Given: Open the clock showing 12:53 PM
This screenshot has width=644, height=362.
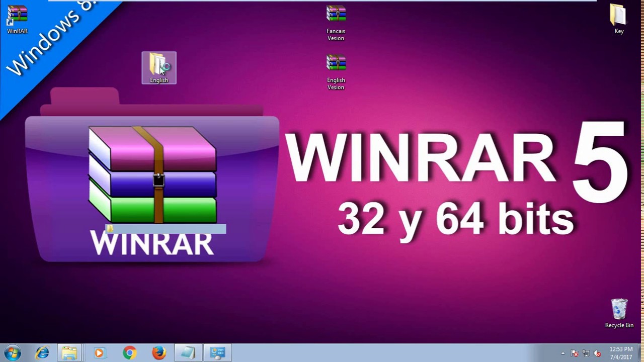Looking at the screenshot, I should (x=621, y=353).
